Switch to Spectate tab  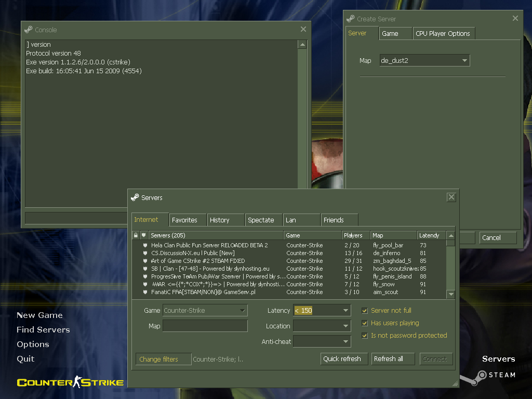point(263,220)
